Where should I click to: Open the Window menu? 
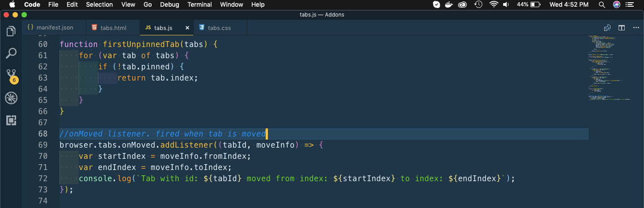click(232, 4)
